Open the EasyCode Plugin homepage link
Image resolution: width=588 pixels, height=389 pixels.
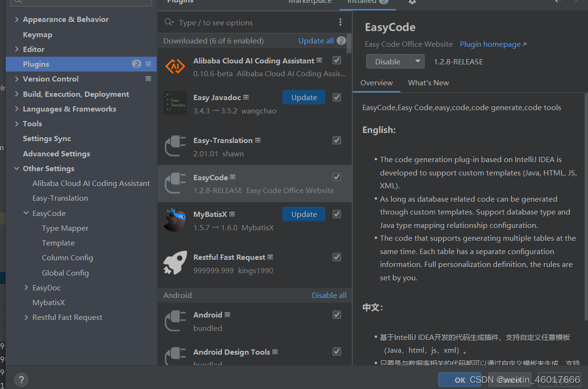[x=489, y=44]
